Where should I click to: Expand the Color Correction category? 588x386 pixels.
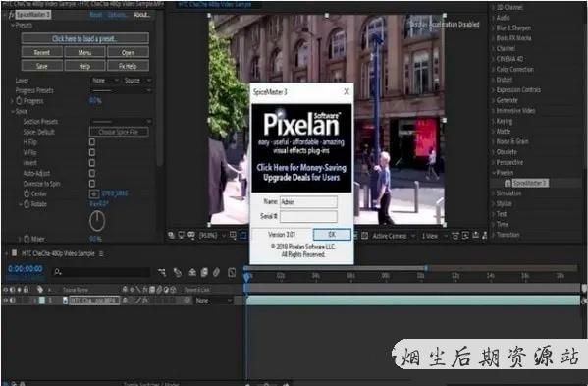(x=494, y=70)
